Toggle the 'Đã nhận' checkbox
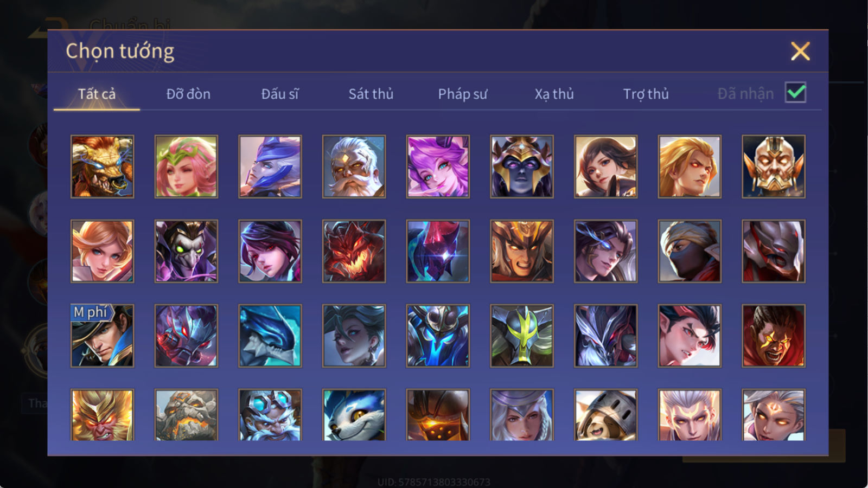 coord(795,93)
